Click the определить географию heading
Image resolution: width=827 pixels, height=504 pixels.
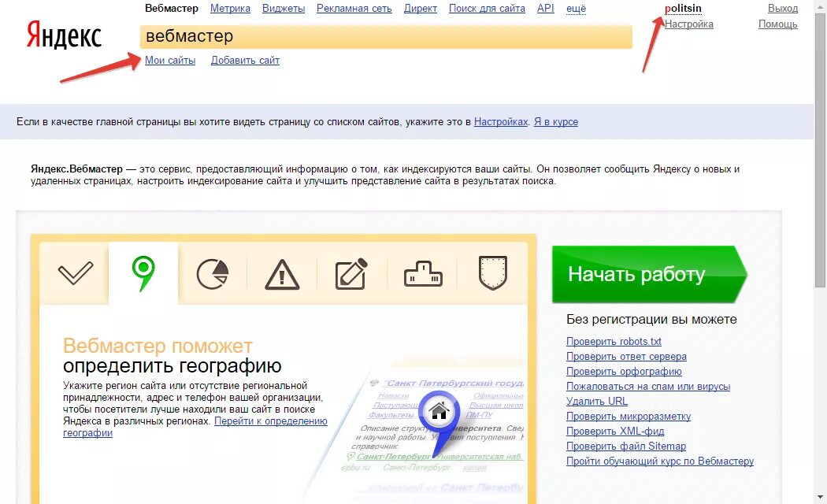172,365
